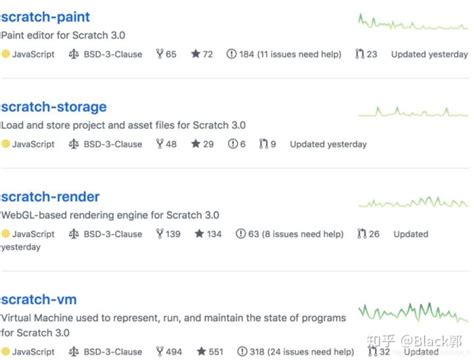Open scratch-vm 318 issues link
This screenshot has height=360, width=474.
pos(295,351)
